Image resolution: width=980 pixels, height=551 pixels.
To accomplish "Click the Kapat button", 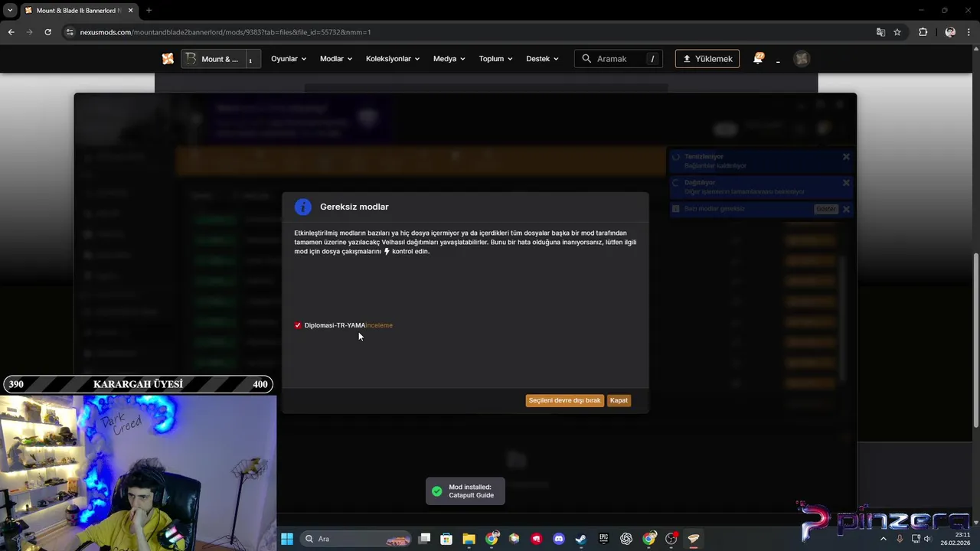I will coord(619,400).
